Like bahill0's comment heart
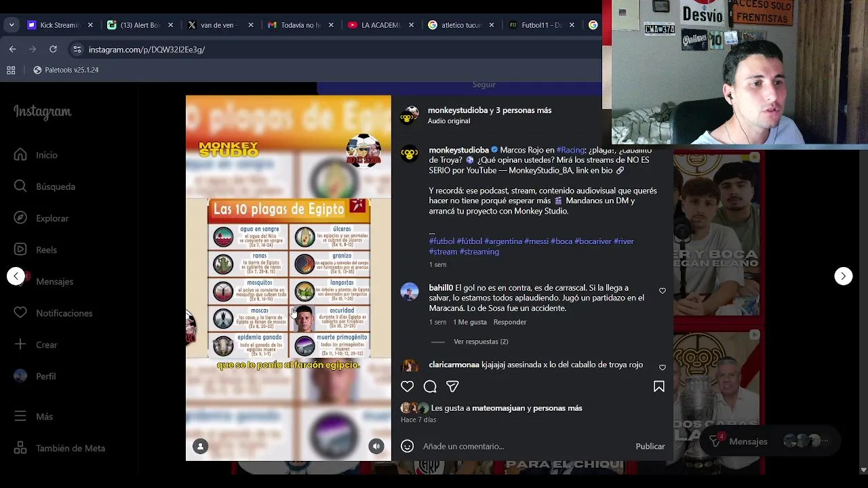868x488 pixels. [x=663, y=291]
